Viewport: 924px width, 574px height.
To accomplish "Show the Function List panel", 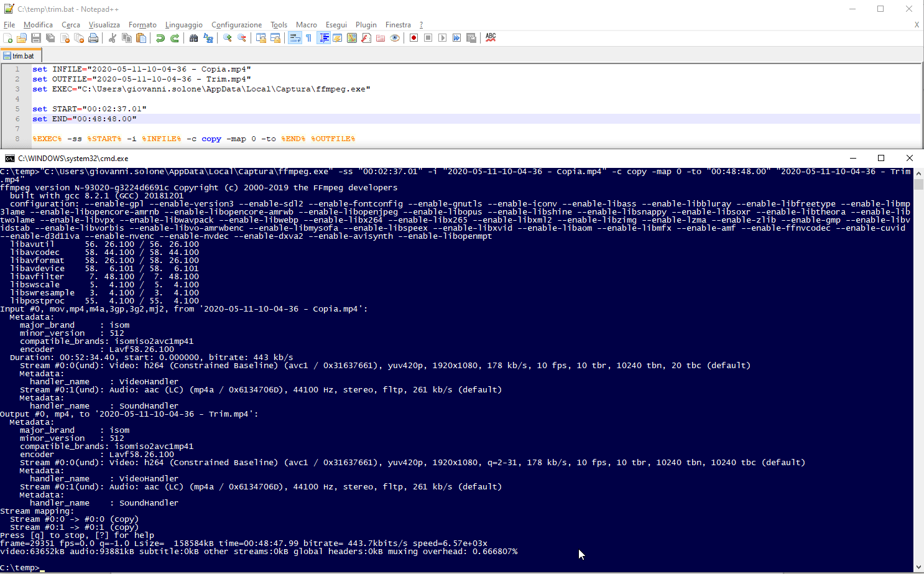I will pos(366,38).
